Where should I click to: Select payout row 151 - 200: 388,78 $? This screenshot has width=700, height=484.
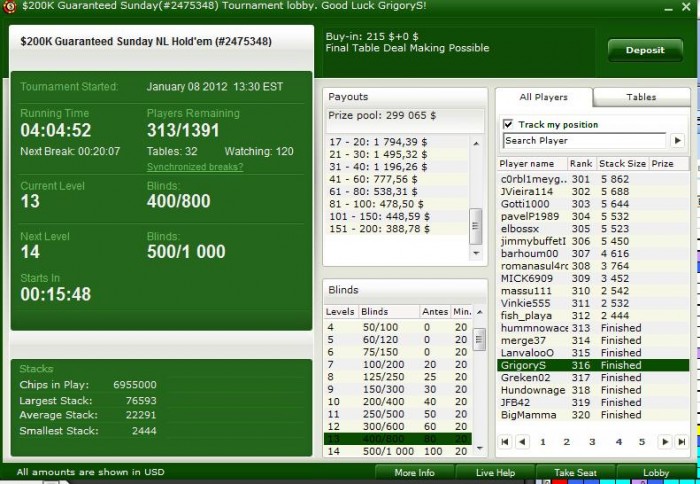click(x=397, y=229)
